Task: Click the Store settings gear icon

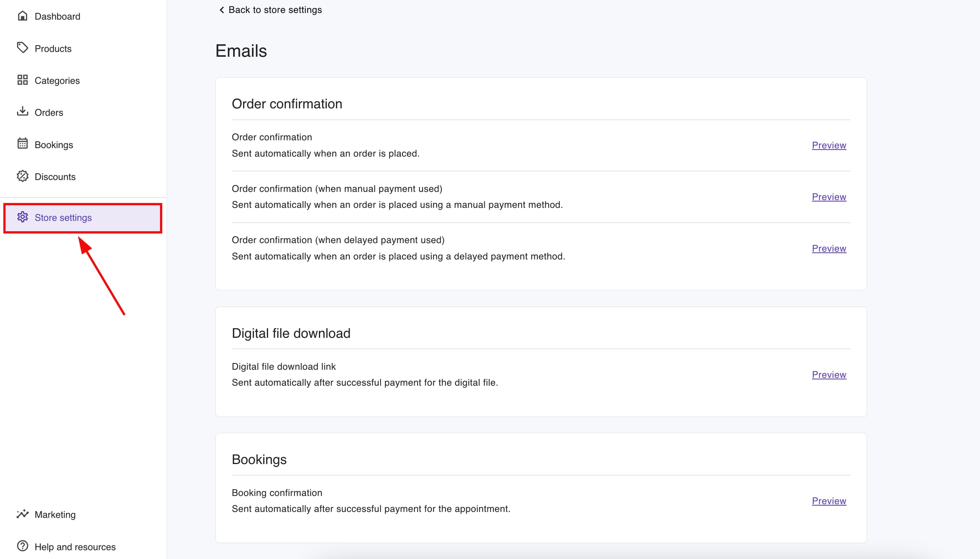Action: click(x=22, y=217)
